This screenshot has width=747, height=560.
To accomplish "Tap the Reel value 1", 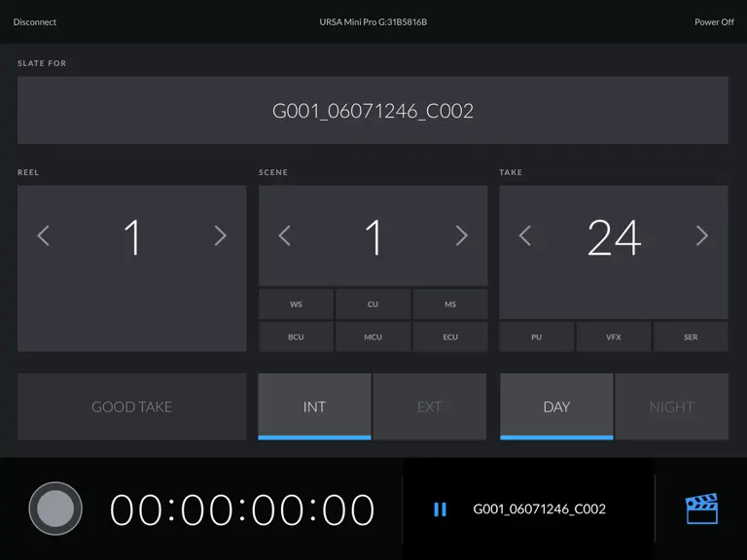I will point(132,237).
